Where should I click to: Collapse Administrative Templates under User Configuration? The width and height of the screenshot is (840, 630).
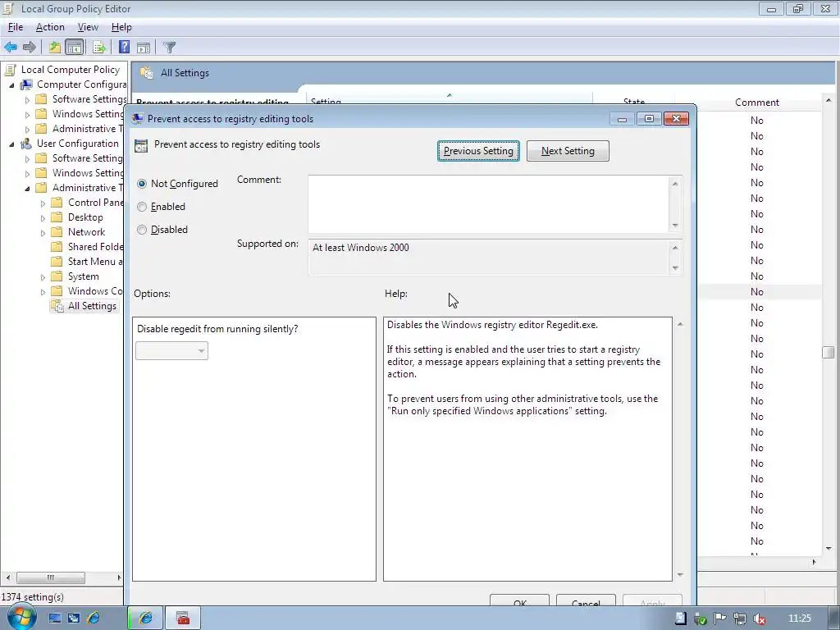[x=27, y=189]
